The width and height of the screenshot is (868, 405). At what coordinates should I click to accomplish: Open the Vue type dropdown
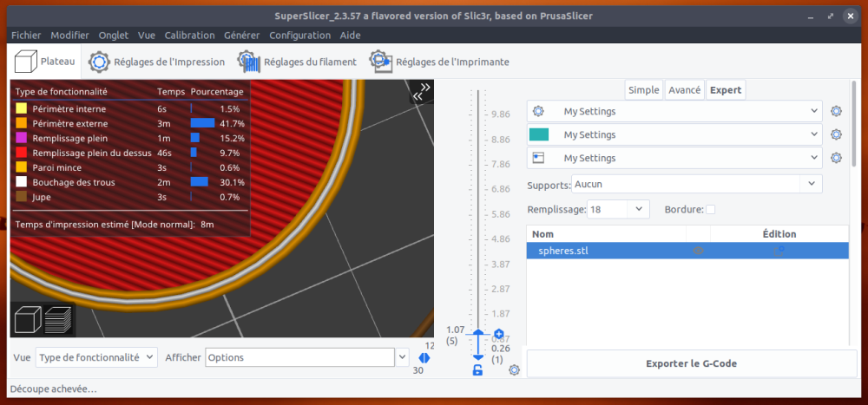click(96, 357)
